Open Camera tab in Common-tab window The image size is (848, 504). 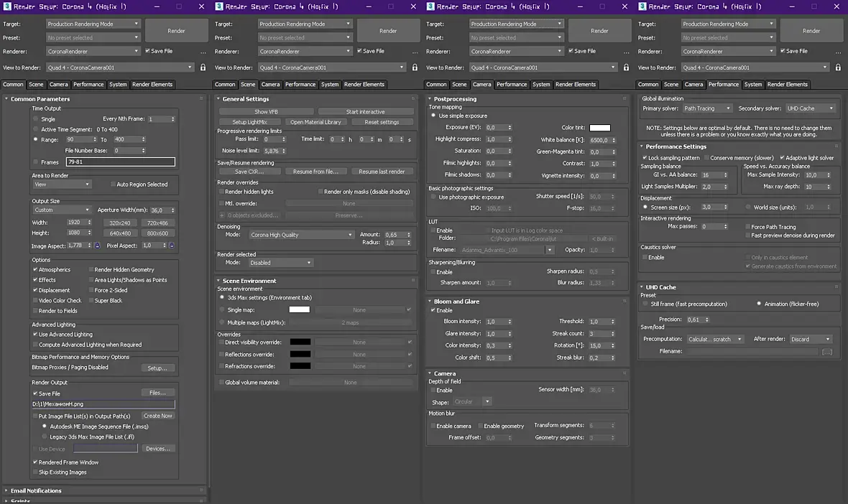[x=58, y=85]
